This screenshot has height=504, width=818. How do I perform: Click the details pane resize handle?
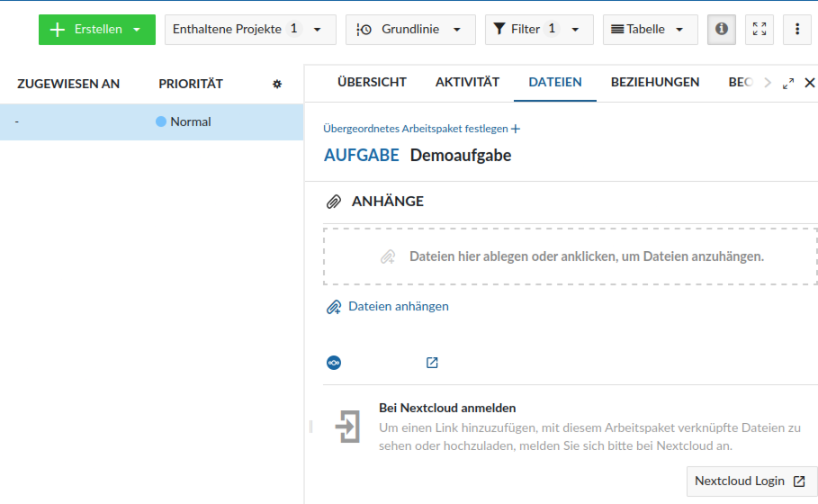click(x=311, y=427)
